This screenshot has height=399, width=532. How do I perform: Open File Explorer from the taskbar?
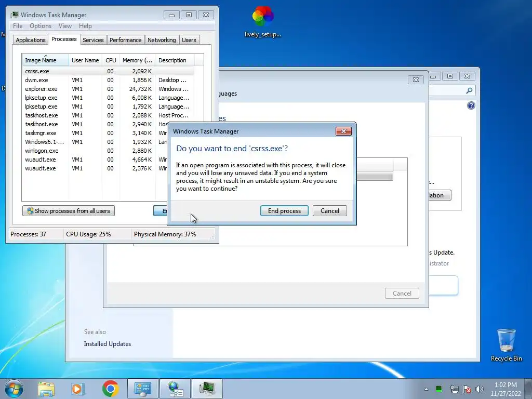pos(46,389)
